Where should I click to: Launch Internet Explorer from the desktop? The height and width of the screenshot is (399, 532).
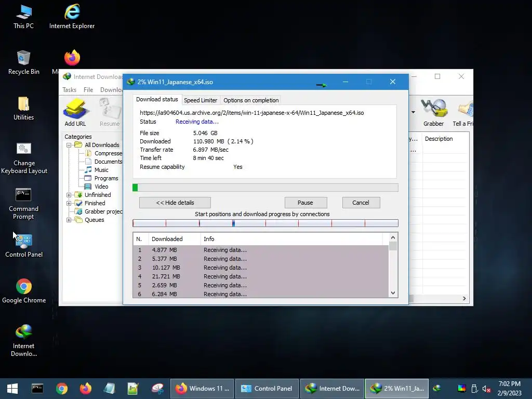[72, 17]
